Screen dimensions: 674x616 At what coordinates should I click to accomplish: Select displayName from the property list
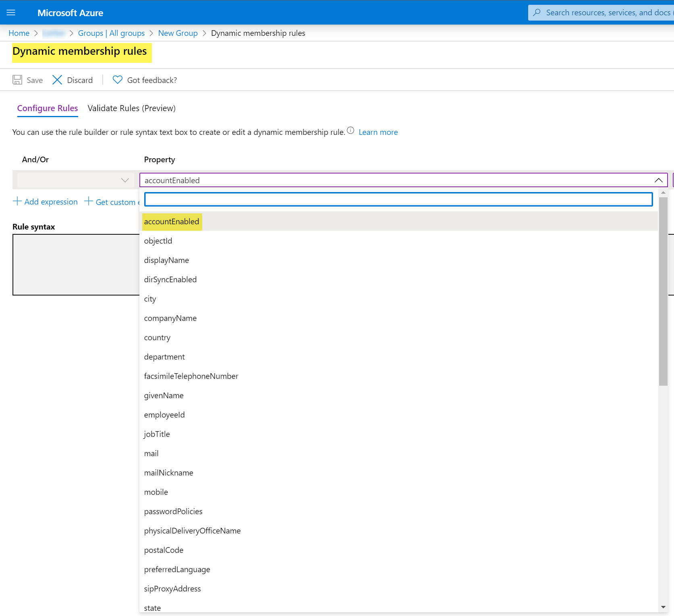pyautogui.click(x=166, y=260)
